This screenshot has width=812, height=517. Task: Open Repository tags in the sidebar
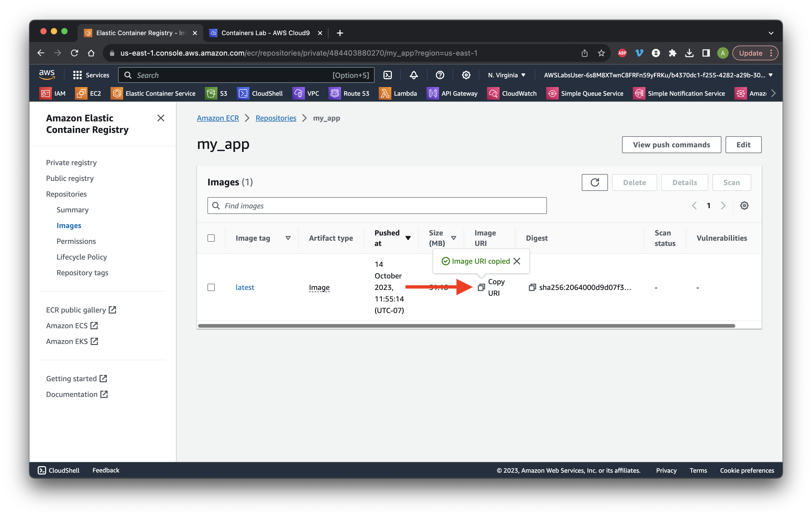click(82, 273)
